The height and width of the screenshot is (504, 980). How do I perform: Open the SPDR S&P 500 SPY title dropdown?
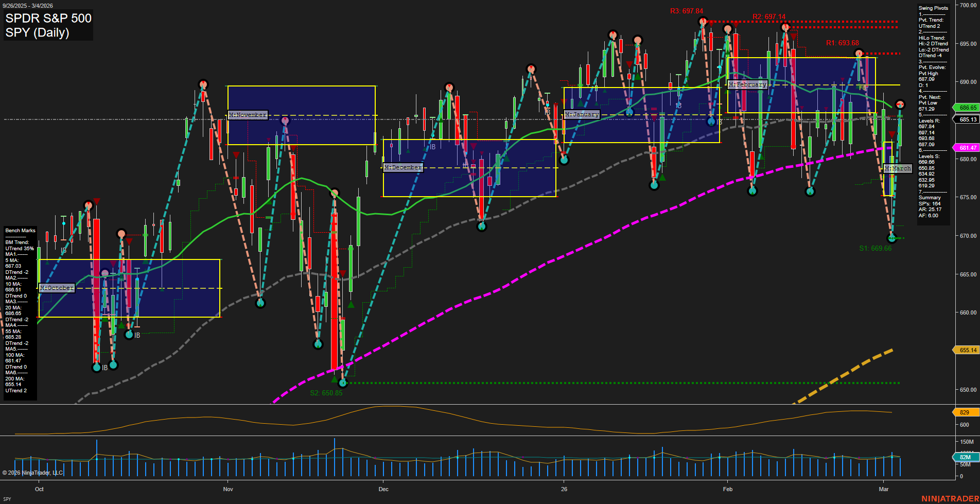click(48, 25)
